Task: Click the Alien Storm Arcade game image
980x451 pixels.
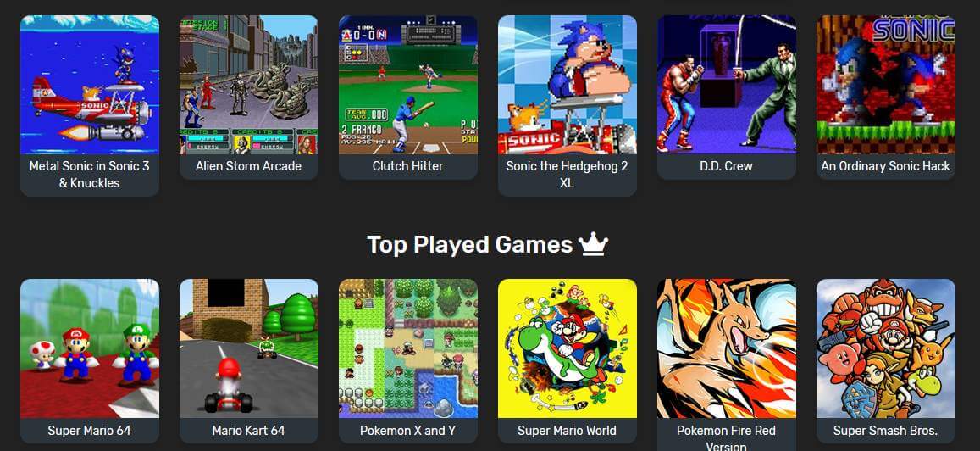Action: tap(249, 85)
